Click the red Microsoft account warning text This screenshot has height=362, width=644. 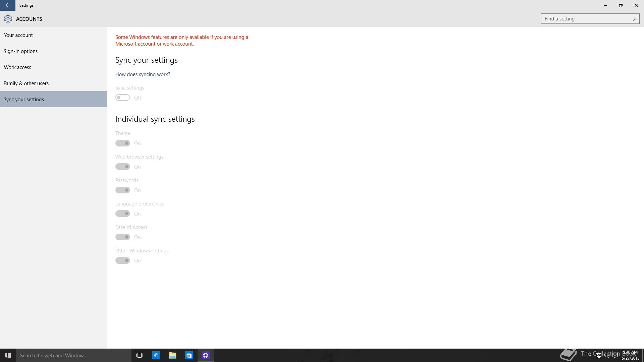(182, 40)
